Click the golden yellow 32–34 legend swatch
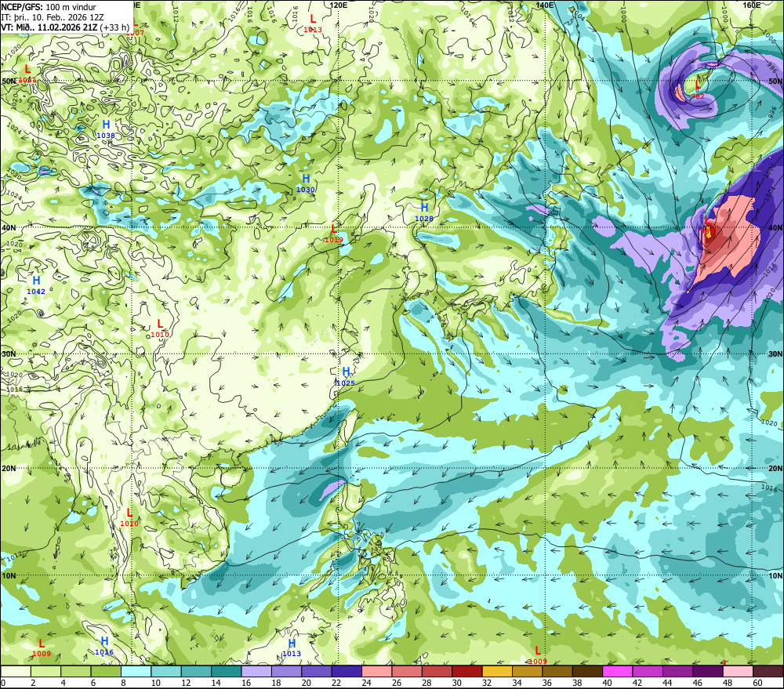This screenshot has height=689, width=784. click(497, 672)
